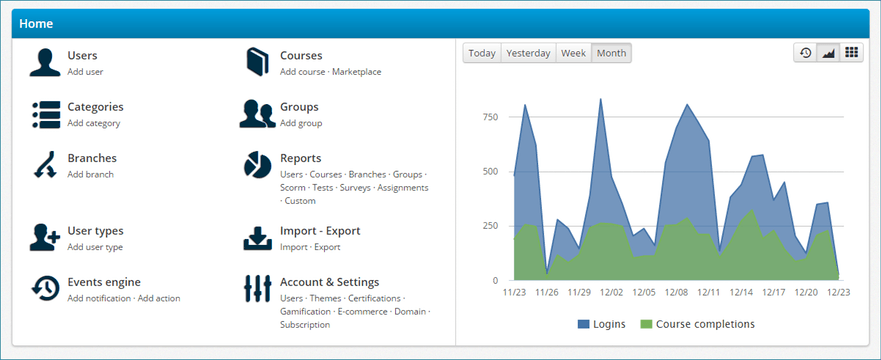Show Yesterday's chart data
The height and width of the screenshot is (360, 881).
click(x=528, y=53)
